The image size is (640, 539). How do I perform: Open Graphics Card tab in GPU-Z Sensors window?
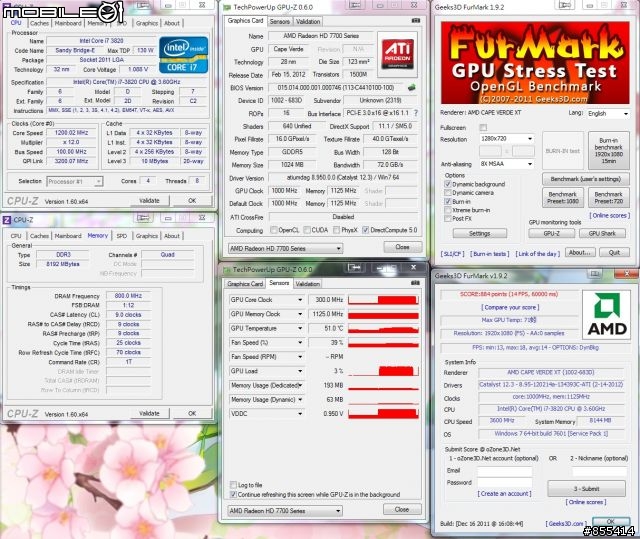pyautogui.click(x=245, y=284)
